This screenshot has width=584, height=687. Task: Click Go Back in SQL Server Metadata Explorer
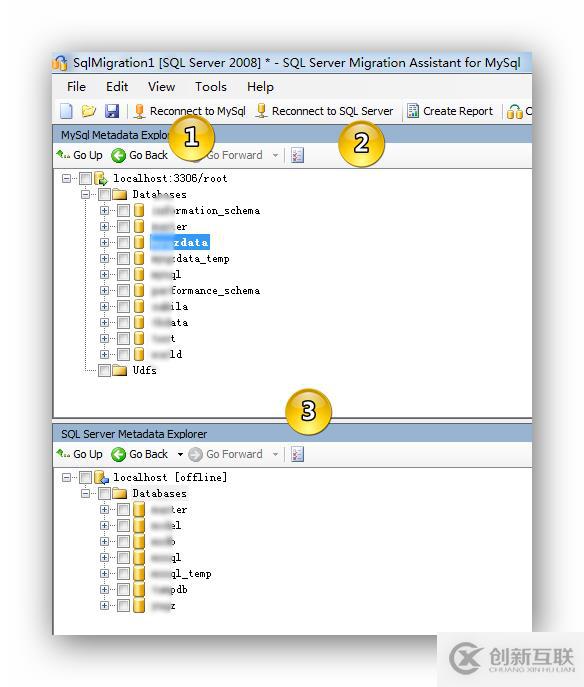pyautogui.click(x=139, y=454)
